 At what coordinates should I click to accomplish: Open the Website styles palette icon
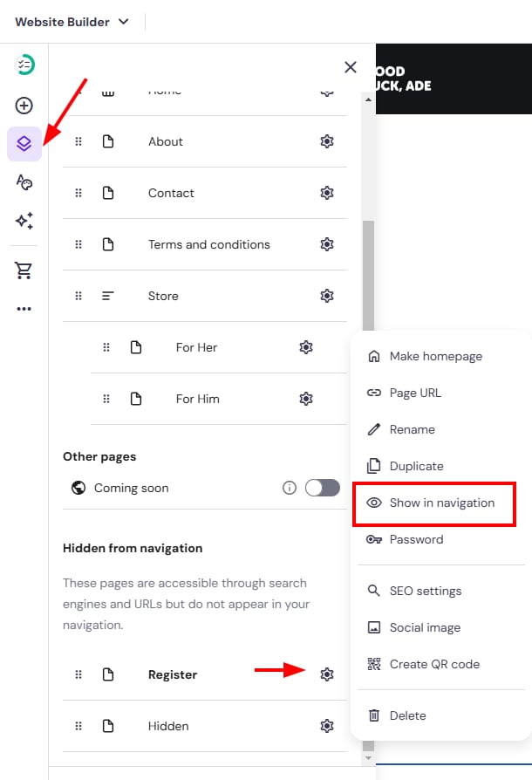(x=24, y=181)
